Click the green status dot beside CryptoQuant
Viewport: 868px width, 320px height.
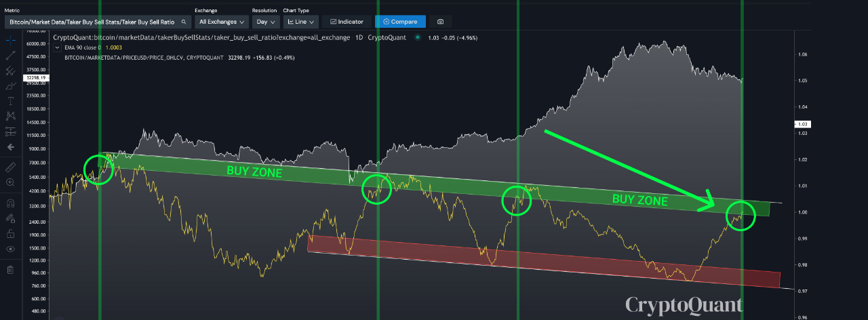[417, 37]
